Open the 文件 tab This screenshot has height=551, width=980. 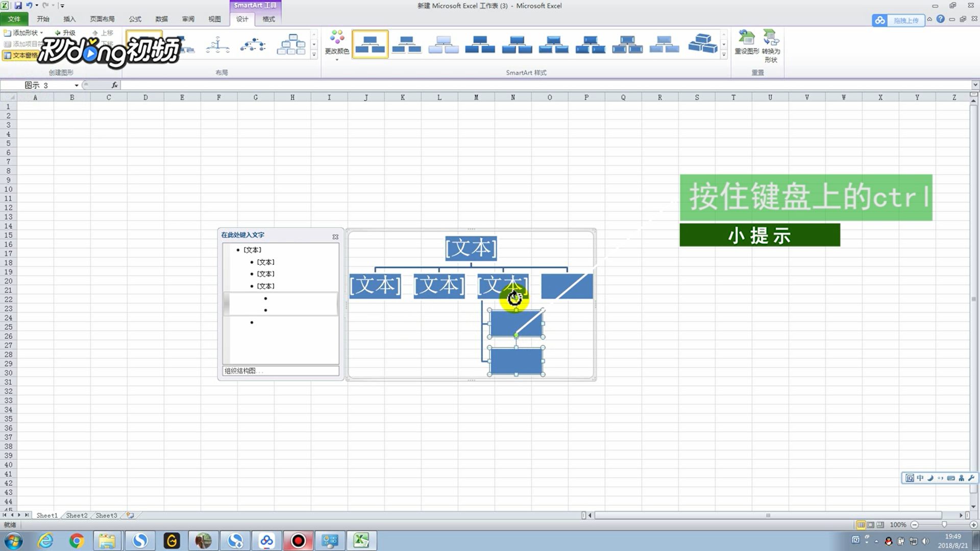click(x=14, y=19)
